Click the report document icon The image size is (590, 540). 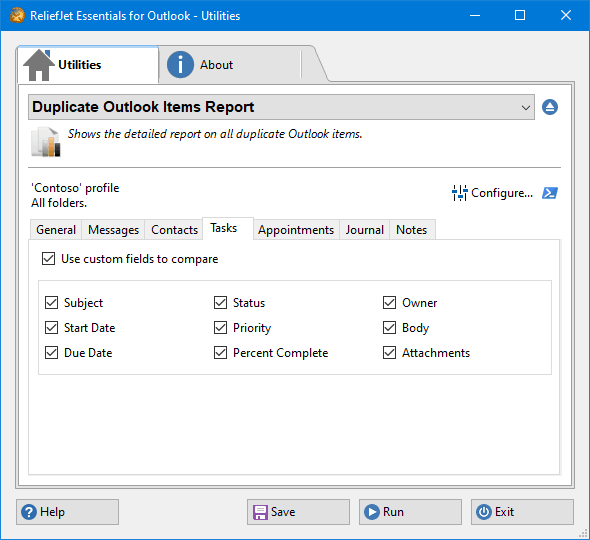[46, 142]
